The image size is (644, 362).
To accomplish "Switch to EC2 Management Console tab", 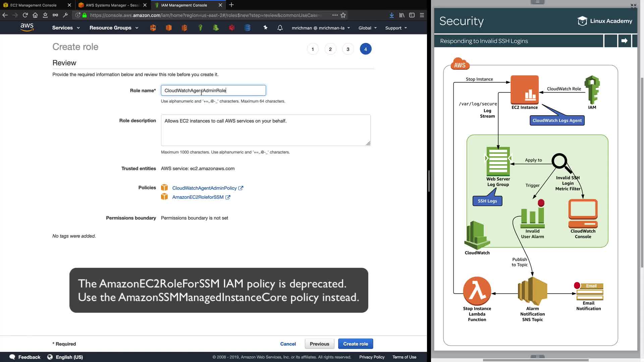I will 34,5.
